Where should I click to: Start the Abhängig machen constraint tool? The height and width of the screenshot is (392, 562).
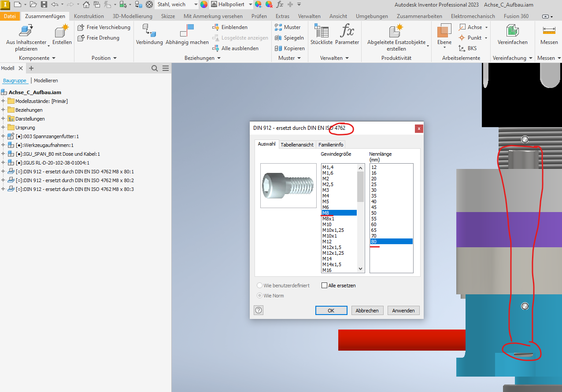pos(187,35)
